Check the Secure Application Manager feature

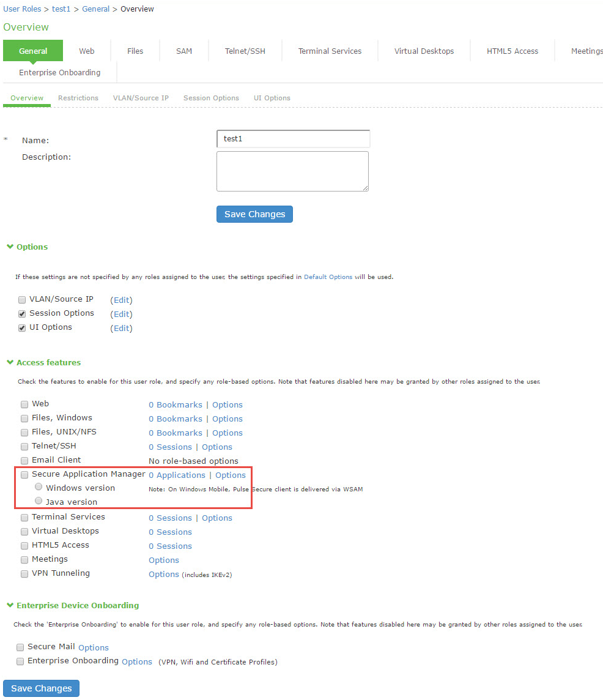point(24,474)
